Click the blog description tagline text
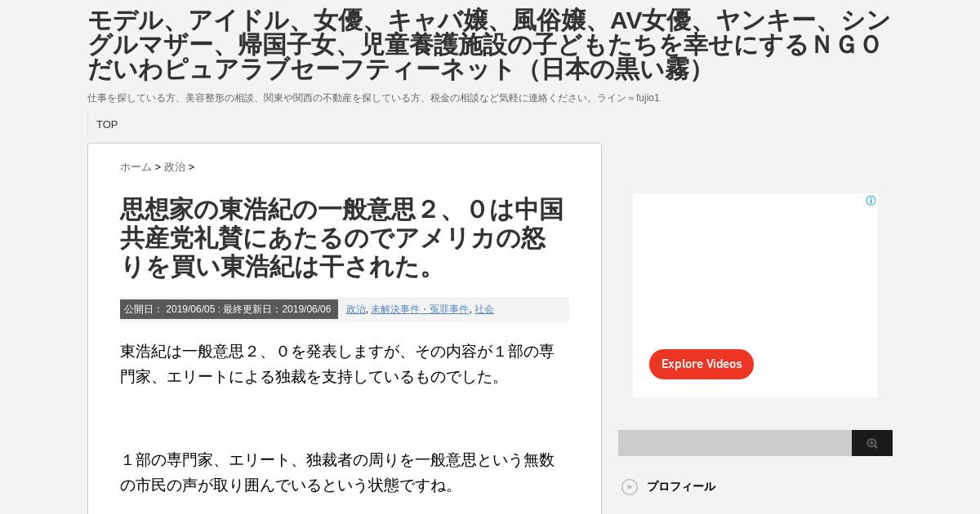This screenshot has height=514, width=980. [373, 98]
